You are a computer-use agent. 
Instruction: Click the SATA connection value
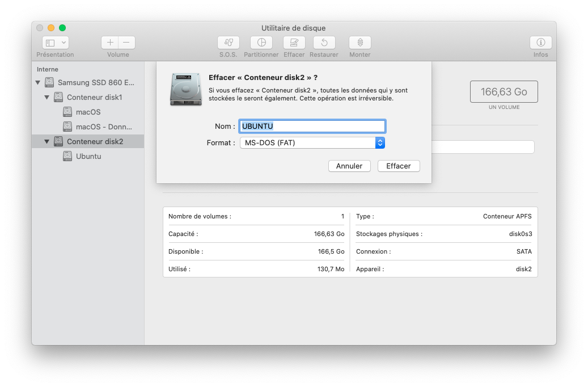click(524, 251)
